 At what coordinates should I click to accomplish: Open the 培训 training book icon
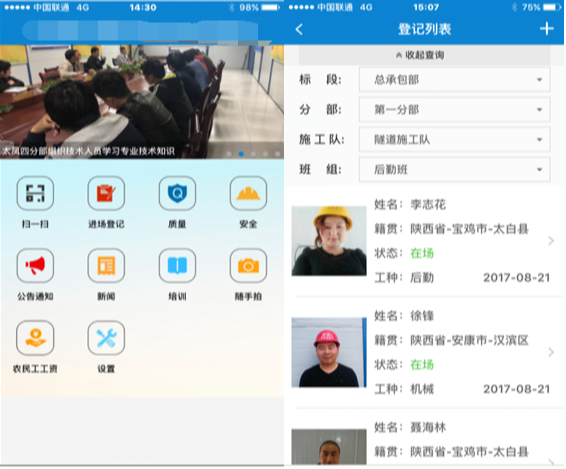coord(177,265)
